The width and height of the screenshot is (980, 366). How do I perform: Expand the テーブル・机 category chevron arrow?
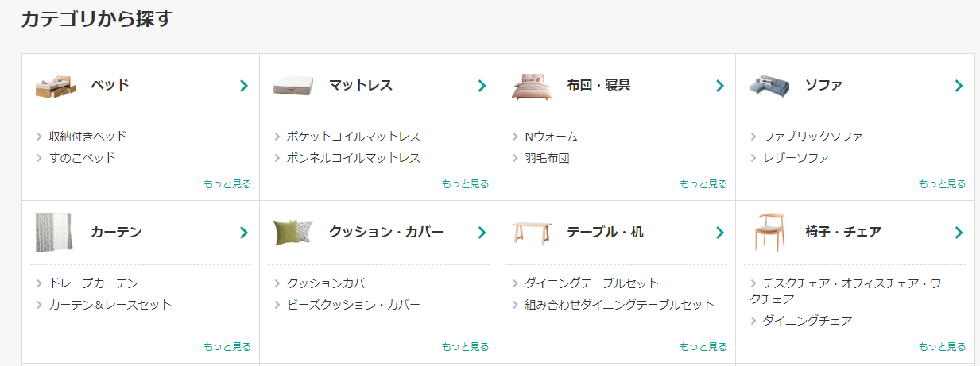tap(720, 233)
